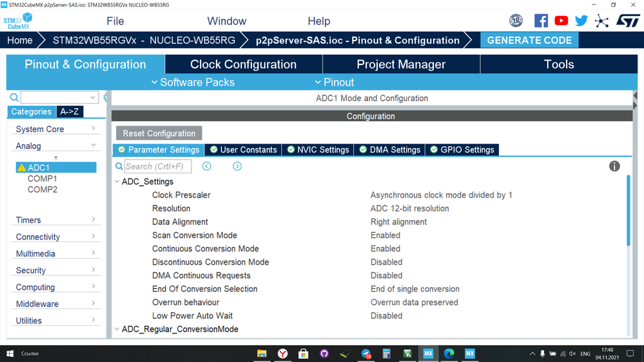The image size is (644, 362).
Task: Click the gear icon beside category search
Action: tap(105, 97)
